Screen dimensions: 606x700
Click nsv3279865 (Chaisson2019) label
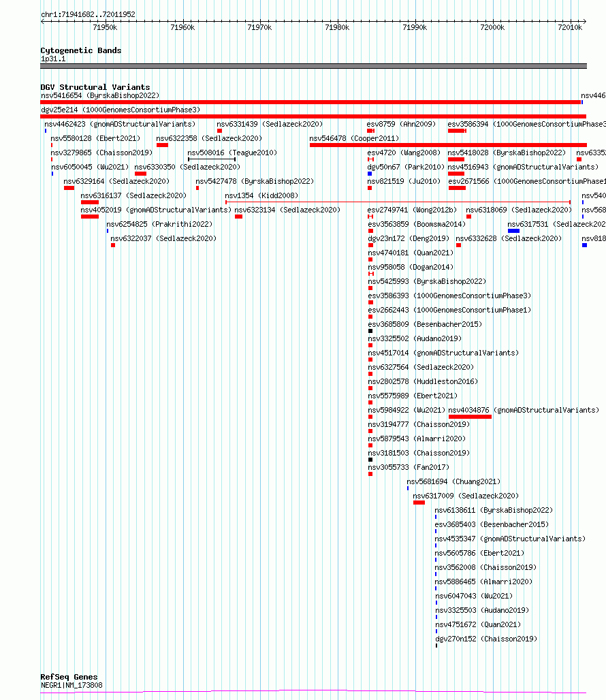(x=101, y=153)
